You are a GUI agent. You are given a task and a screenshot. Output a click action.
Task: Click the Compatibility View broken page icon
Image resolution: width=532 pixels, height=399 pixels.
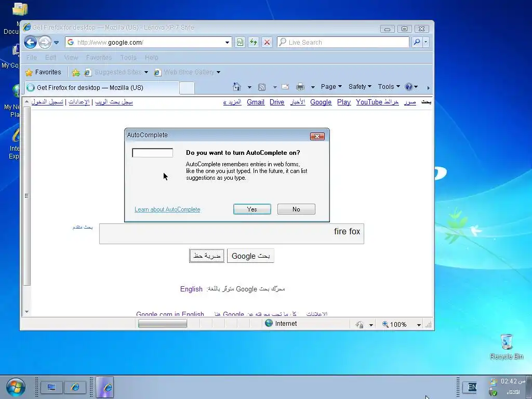[240, 43]
